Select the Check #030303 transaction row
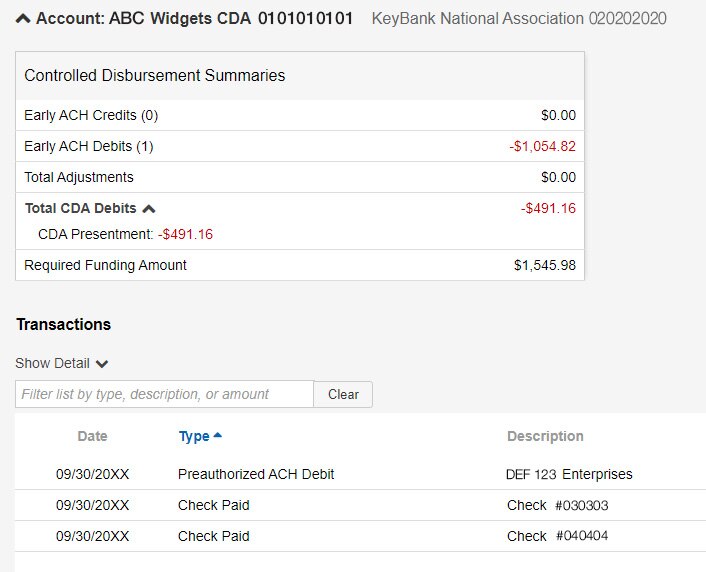Image resolution: width=706 pixels, height=572 pixels. click(360, 505)
